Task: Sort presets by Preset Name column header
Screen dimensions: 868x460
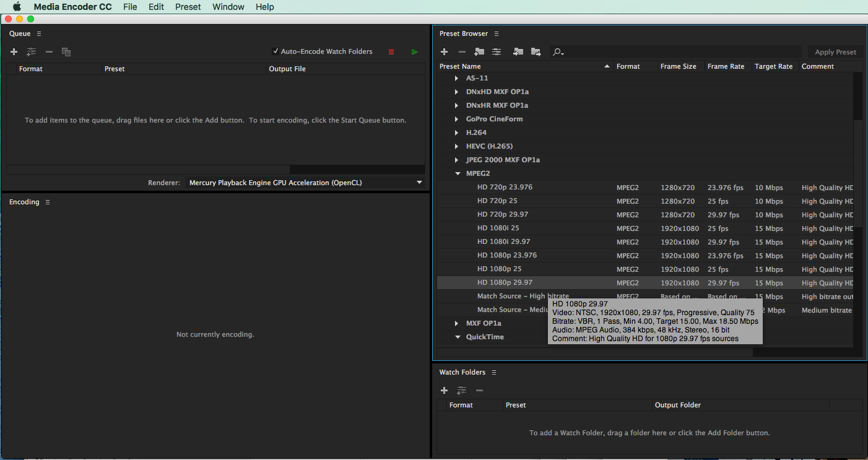Action: 525,66
